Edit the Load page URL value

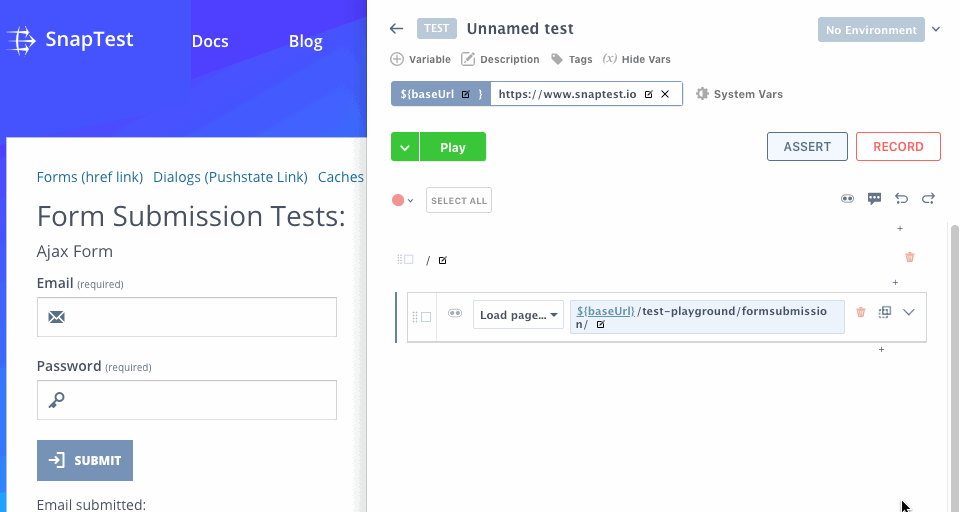[x=601, y=325]
